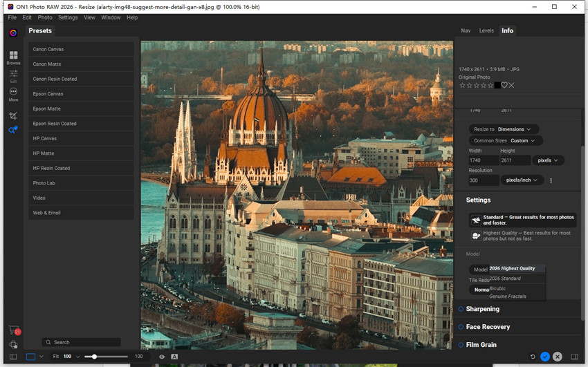Choose Bicubic model
This screenshot has width=588, height=367.
click(517, 289)
